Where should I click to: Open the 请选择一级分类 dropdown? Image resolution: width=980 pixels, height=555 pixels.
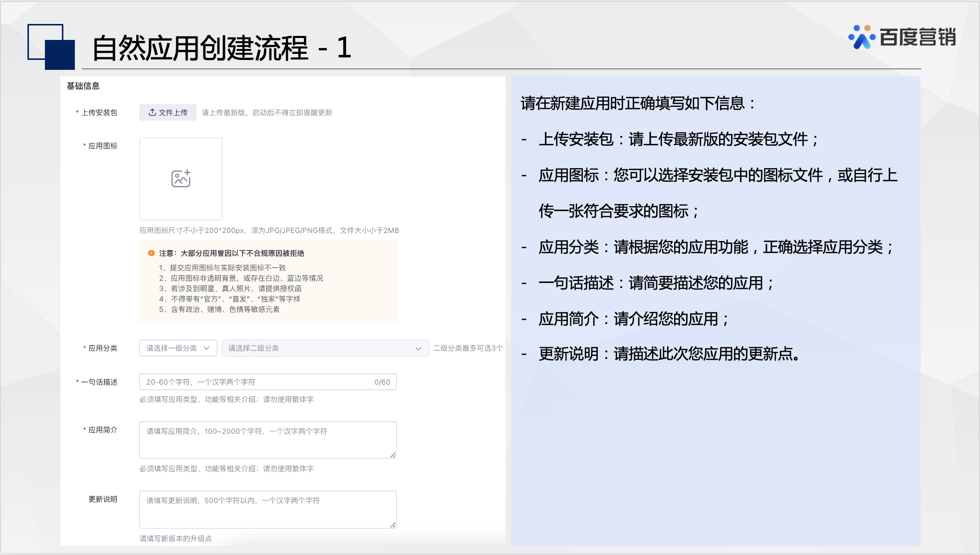178,348
